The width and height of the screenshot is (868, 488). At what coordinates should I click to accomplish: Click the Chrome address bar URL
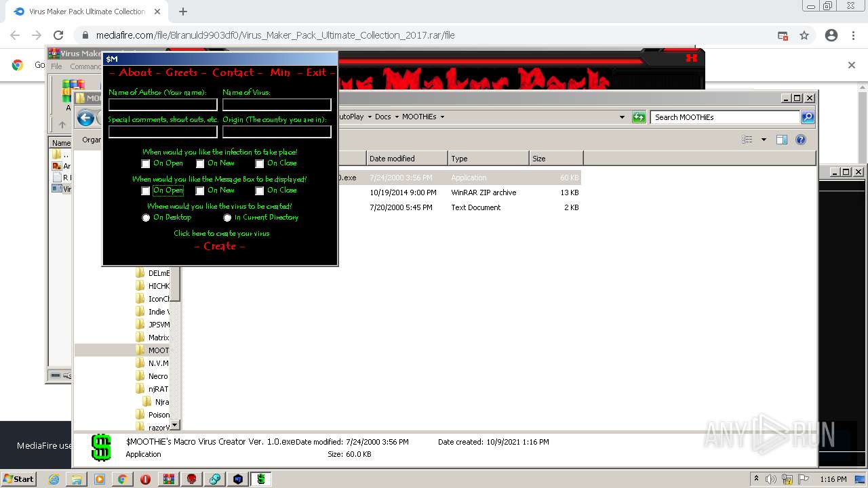tap(275, 35)
